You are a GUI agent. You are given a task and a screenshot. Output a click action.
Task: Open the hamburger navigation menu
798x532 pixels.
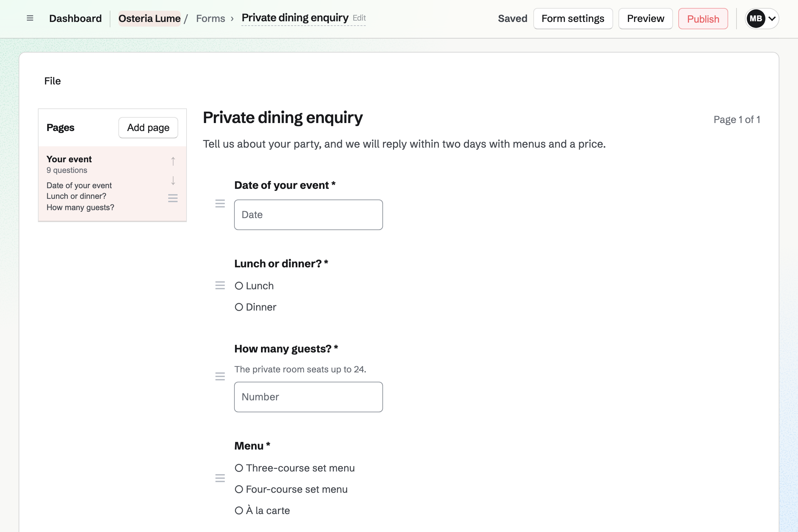click(x=30, y=18)
